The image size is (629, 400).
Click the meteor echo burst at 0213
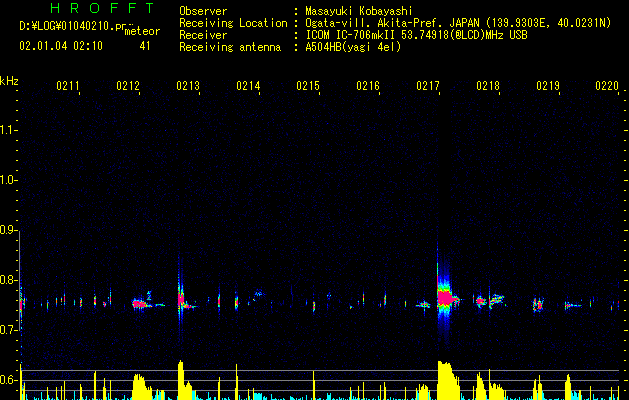pyautogui.click(x=181, y=300)
